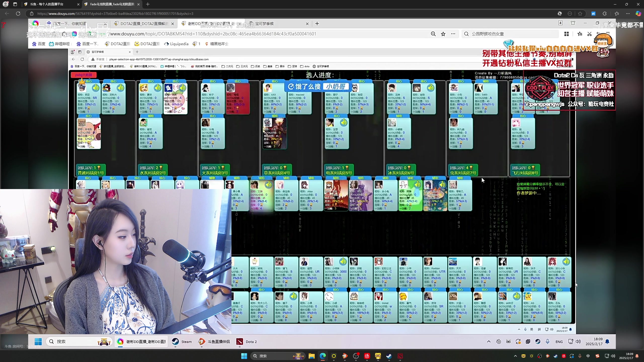
Task: Open the 二次元 bookmark folder
Action: (x=227, y=66)
